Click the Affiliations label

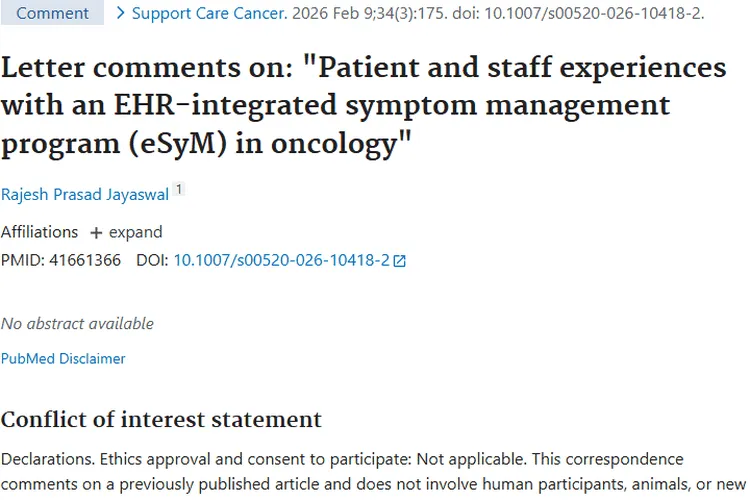(39, 232)
